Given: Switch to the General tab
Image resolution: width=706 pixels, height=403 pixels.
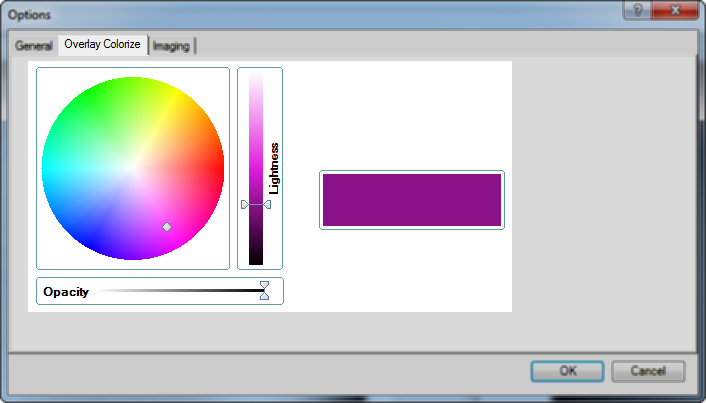Looking at the screenshot, I should pos(34,45).
